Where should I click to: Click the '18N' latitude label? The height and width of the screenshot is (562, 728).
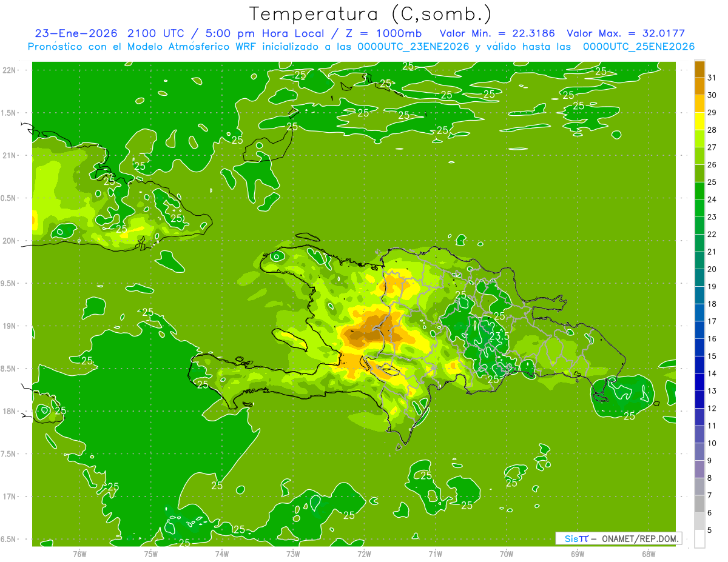9,411
